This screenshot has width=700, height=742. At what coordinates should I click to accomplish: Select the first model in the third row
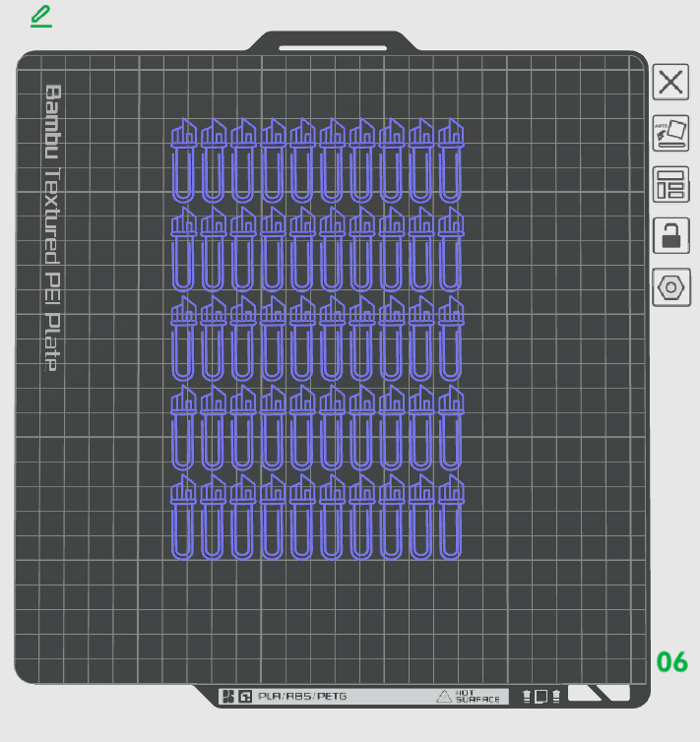[184, 339]
